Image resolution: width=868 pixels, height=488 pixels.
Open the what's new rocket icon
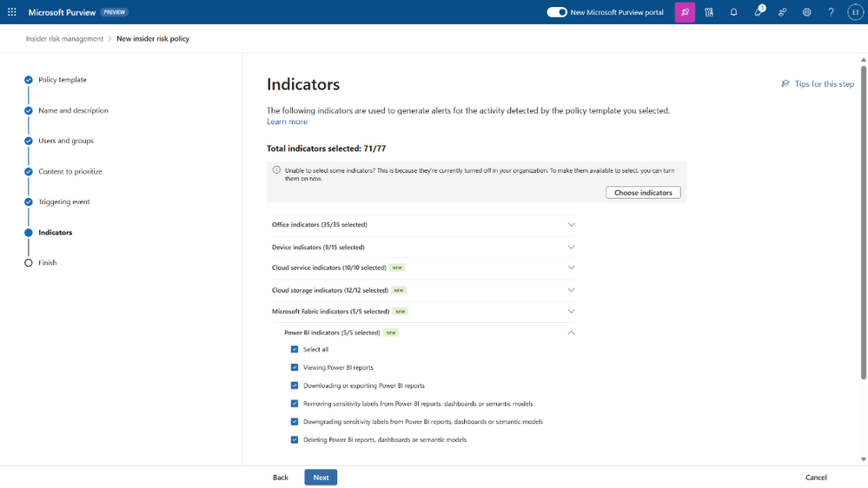coord(759,11)
